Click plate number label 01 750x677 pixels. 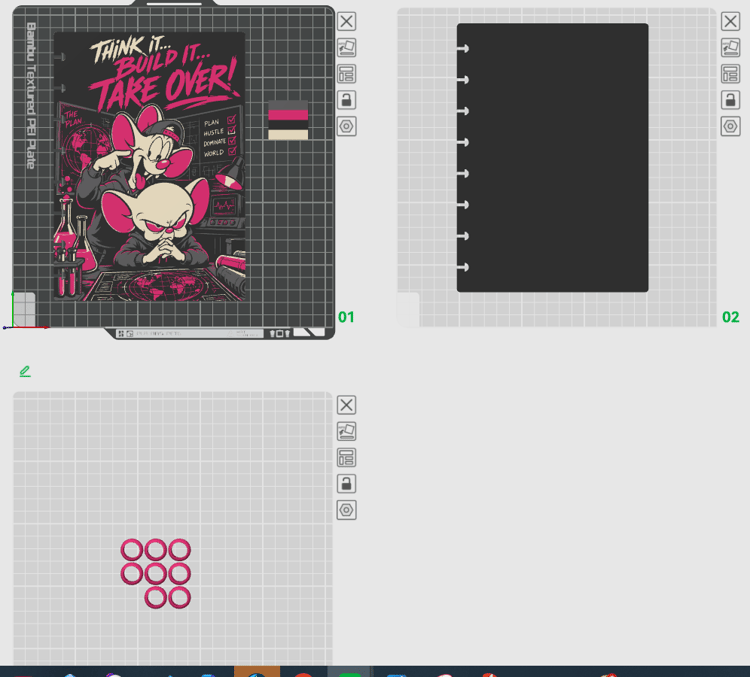click(346, 317)
